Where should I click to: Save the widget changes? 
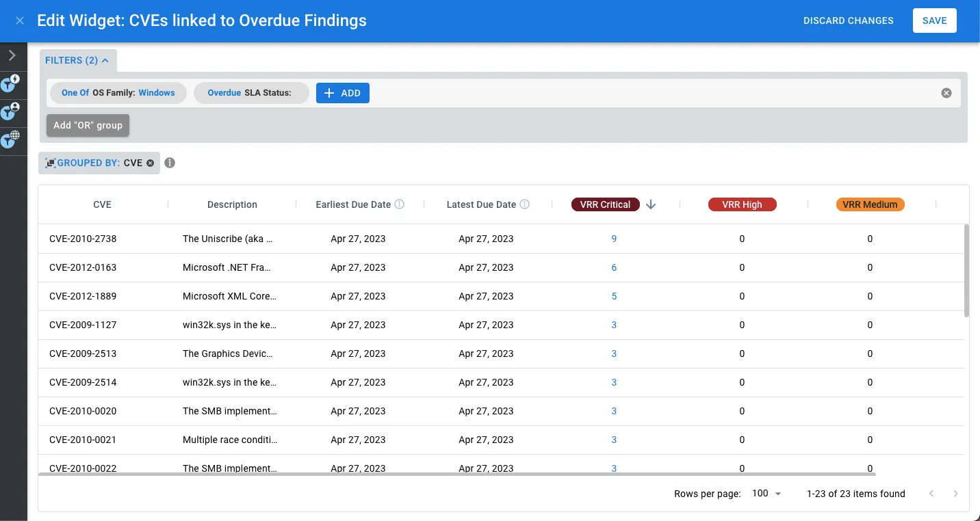(935, 21)
